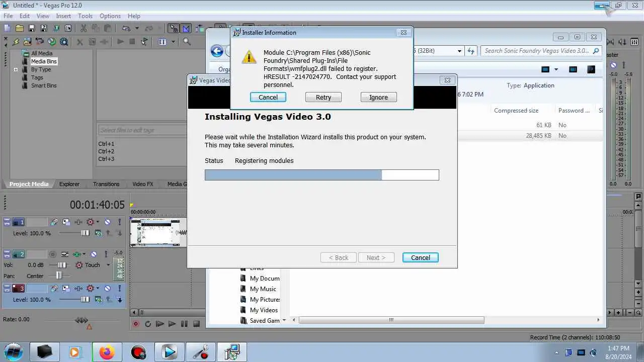The height and width of the screenshot is (362, 644).
Task: Select All Media in the media tree
Action: pyautogui.click(x=42, y=53)
